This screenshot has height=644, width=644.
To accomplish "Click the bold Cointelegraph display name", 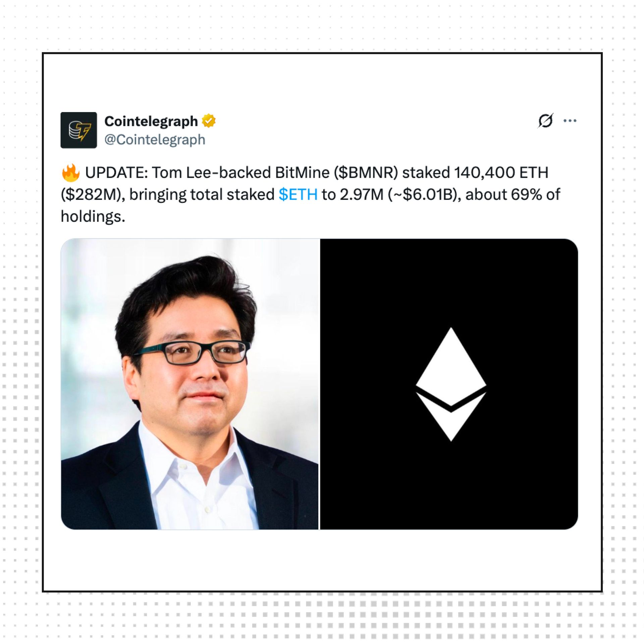I will pyautogui.click(x=151, y=121).
